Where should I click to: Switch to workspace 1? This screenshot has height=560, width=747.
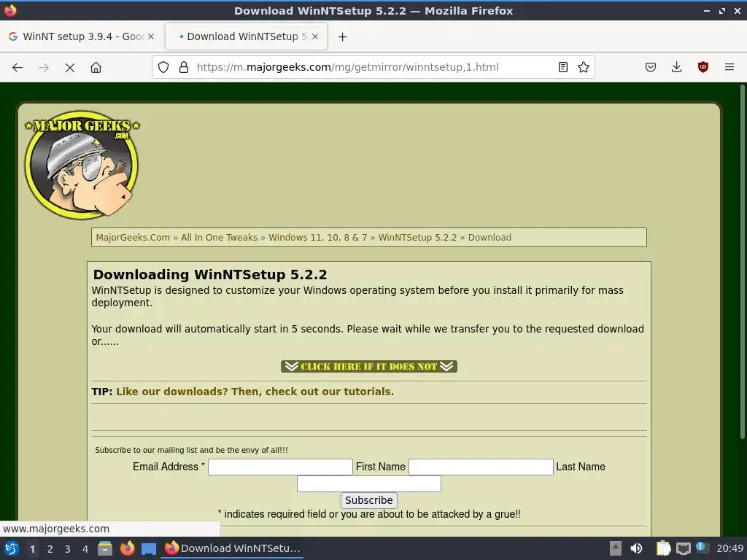[x=32, y=549]
